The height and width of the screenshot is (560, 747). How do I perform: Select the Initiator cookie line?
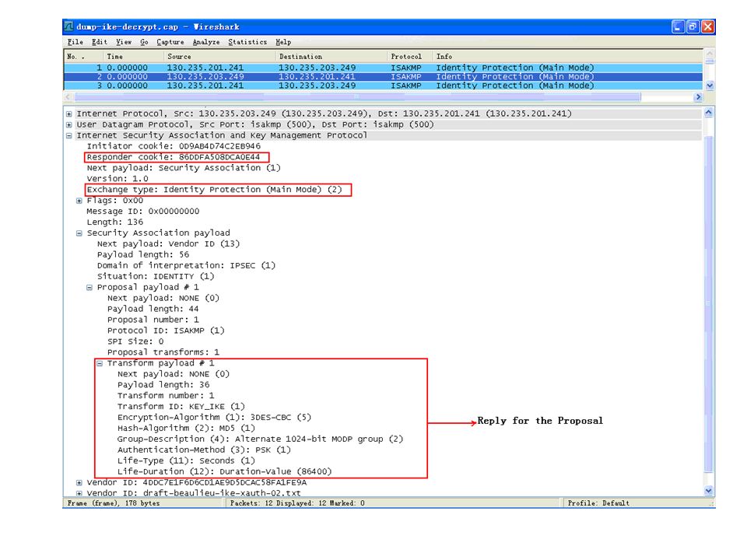[174, 146]
